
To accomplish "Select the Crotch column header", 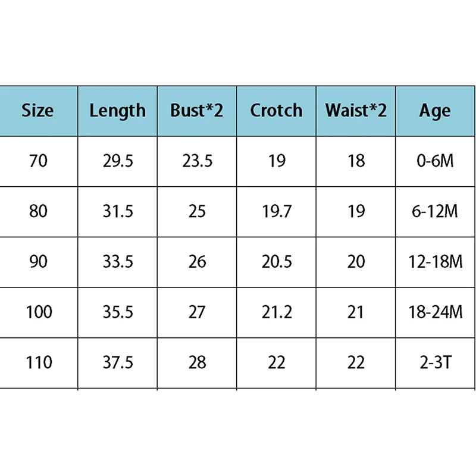I will (x=276, y=111).
